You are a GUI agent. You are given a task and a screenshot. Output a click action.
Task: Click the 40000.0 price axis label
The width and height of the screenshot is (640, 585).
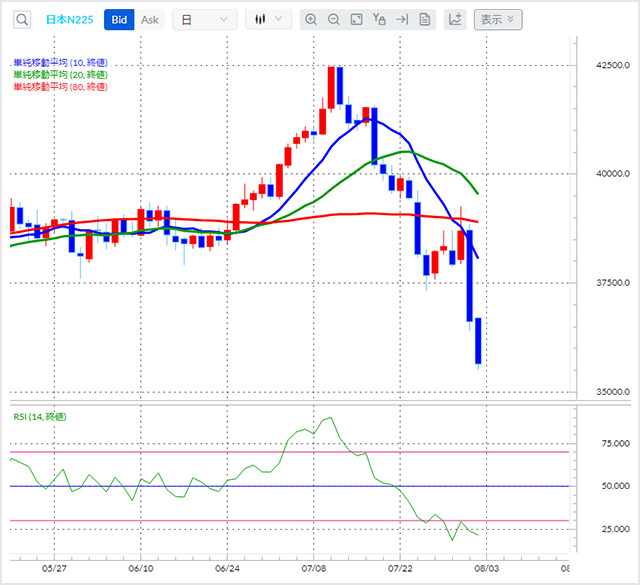tap(613, 174)
